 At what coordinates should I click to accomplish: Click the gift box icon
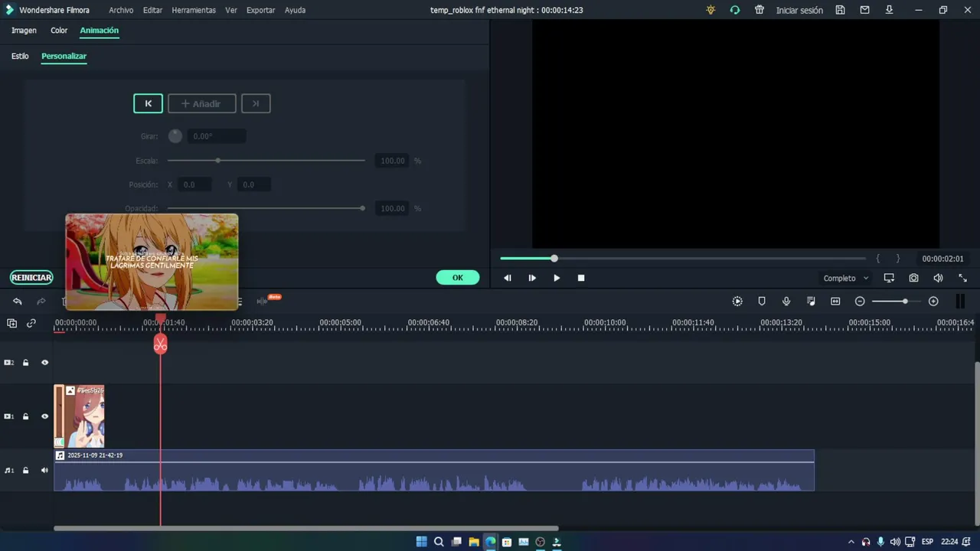pyautogui.click(x=759, y=10)
